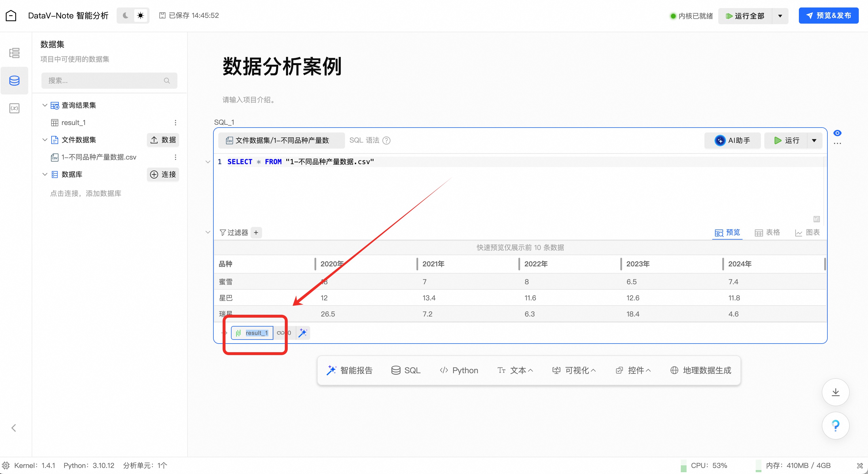Switch to the 表格 tab
The image size is (868, 474).
click(767, 232)
